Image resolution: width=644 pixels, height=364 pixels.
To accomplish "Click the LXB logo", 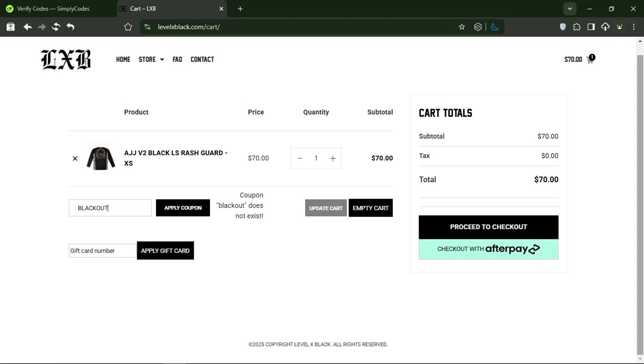I will [x=66, y=59].
